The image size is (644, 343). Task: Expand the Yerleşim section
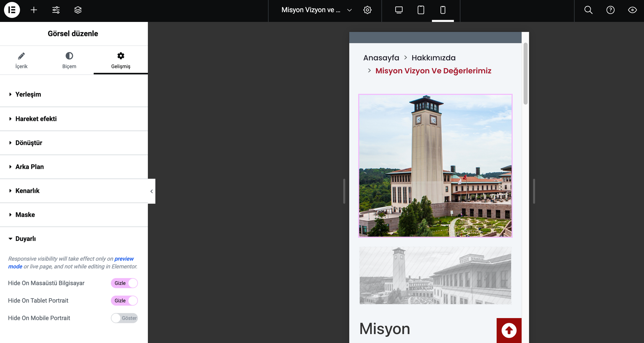(28, 94)
